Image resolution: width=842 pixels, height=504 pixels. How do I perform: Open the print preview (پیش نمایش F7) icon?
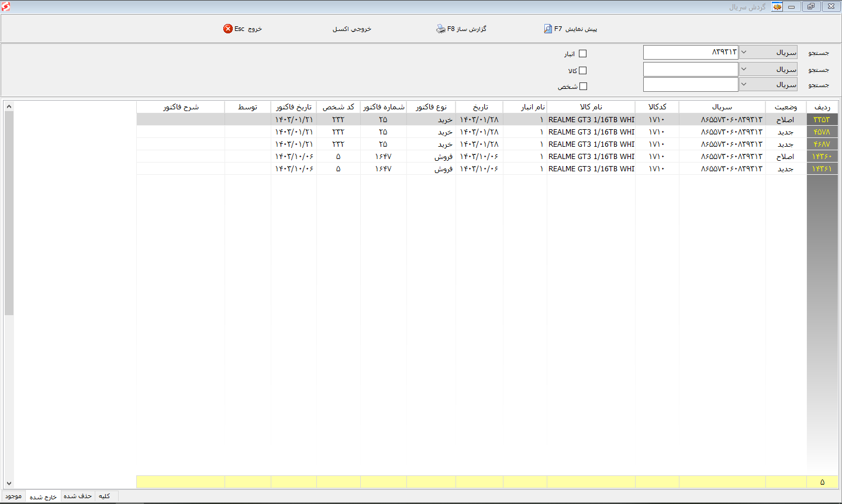(x=548, y=29)
